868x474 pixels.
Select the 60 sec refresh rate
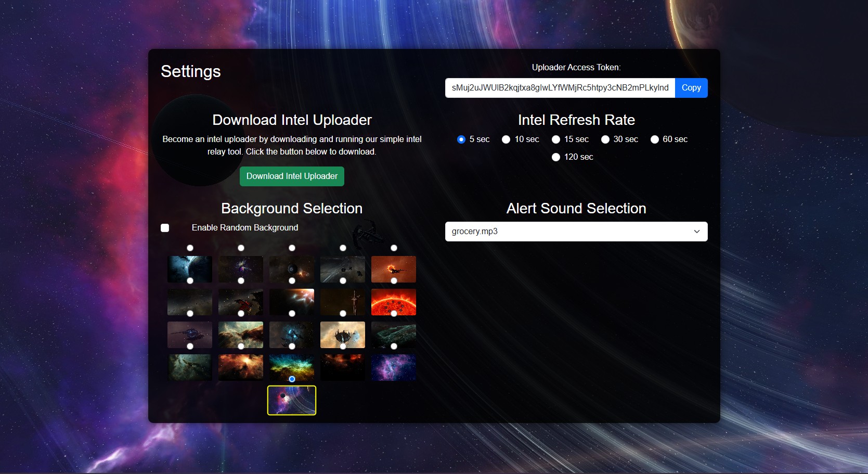(x=655, y=139)
